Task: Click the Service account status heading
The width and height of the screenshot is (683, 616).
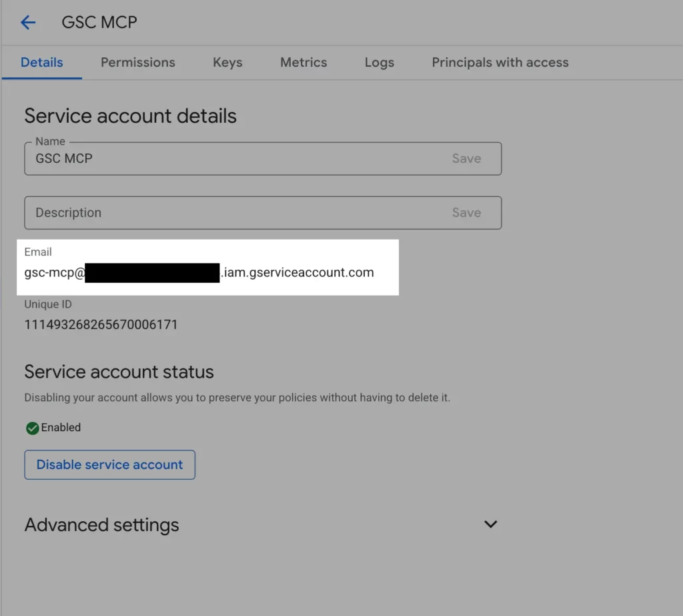Action: click(x=119, y=372)
